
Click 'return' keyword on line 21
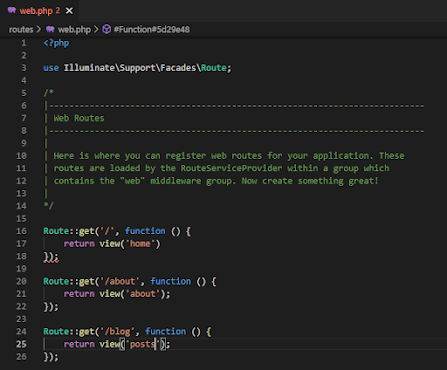(79, 294)
